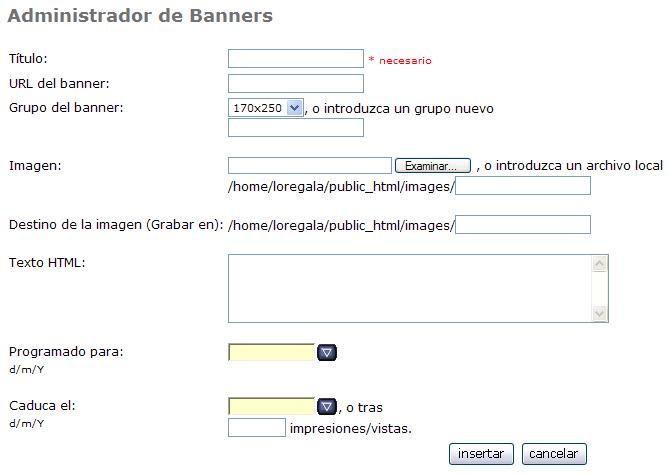Screen dimensions: 669x475
Task: Open the 'Programado para' date picker icon
Action: click(x=327, y=352)
